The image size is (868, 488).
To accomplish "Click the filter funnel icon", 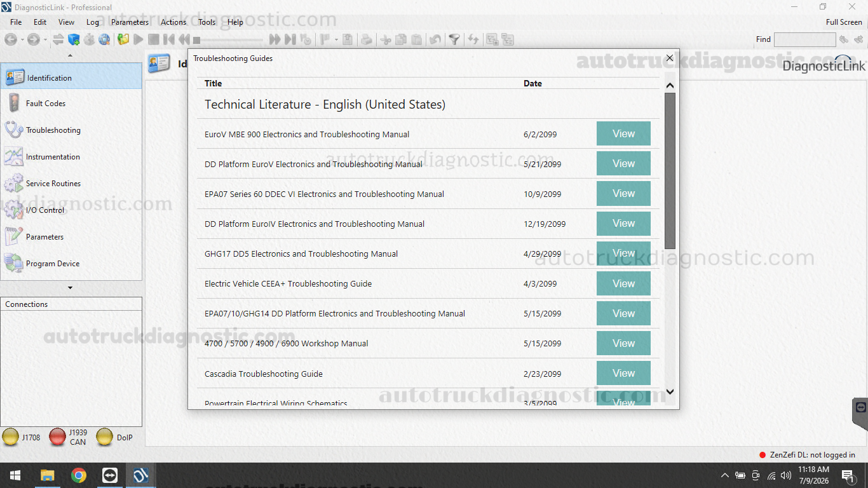I will point(454,39).
